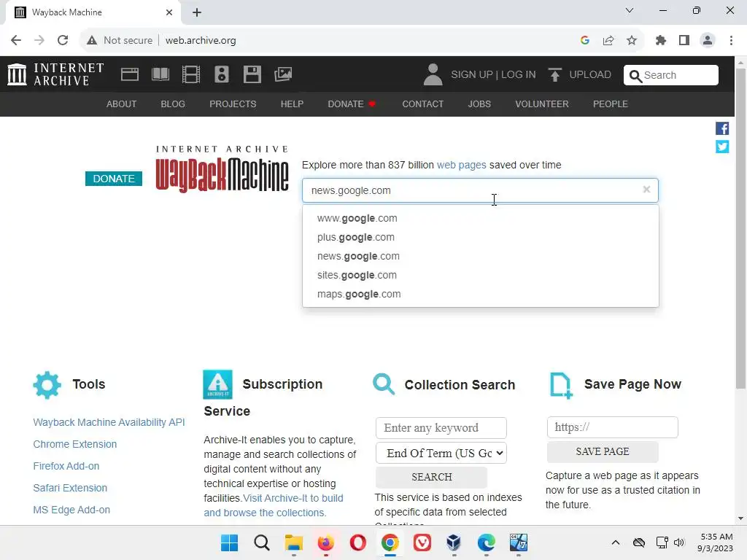This screenshot has width=747, height=560.
Task: Open Windows Start menu
Action: 229,542
